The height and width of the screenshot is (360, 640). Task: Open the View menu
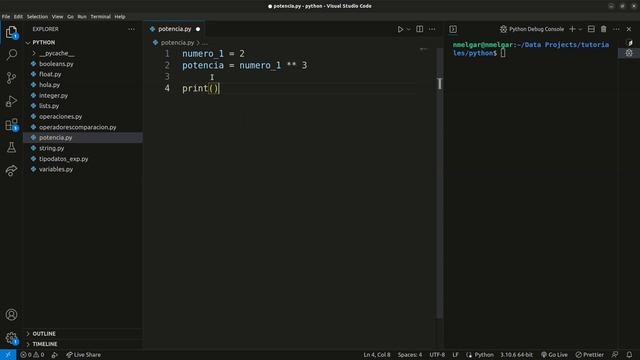(57, 17)
